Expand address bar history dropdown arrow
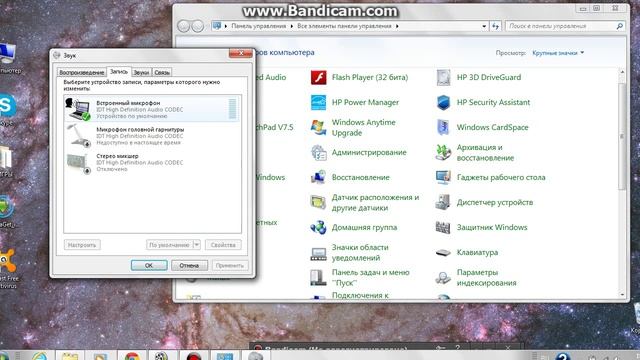The height and width of the screenshot is (360, 640). (484, 26)
